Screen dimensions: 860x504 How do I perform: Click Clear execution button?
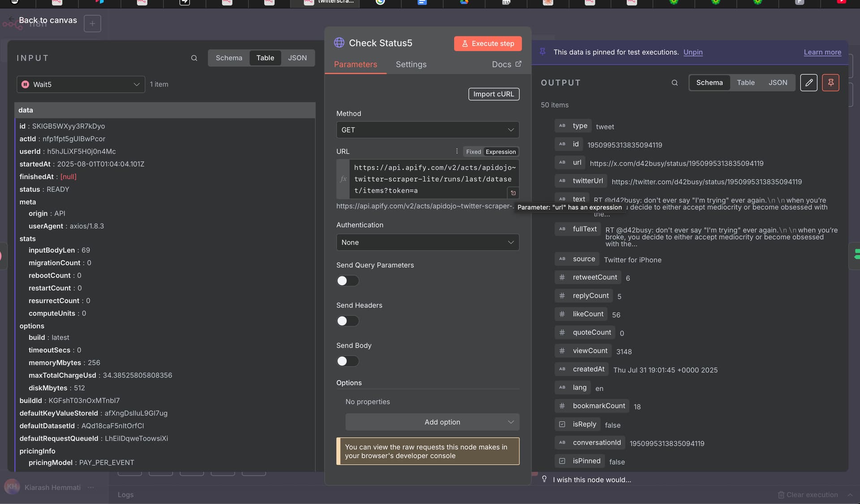click(808, 495)
